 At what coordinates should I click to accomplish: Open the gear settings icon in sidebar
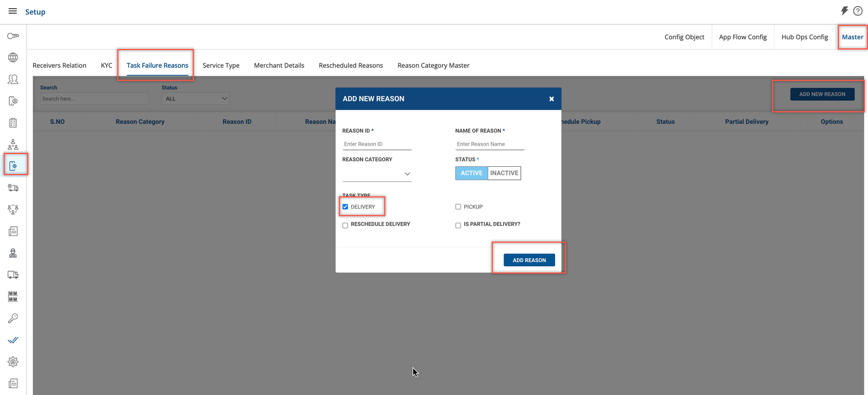click(13, 362)
